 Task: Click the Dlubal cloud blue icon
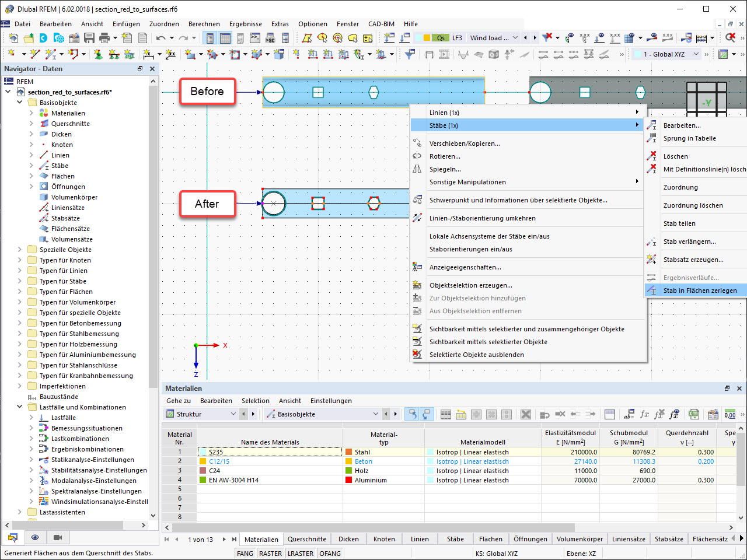pos(44,38)
